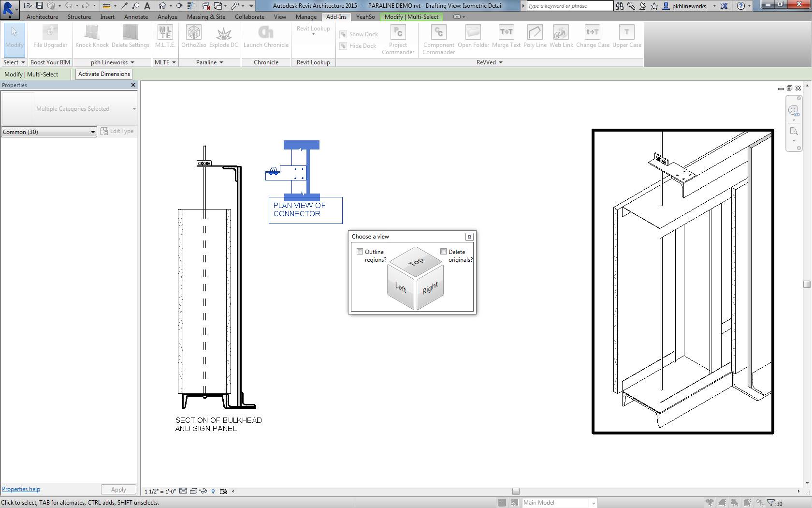Image resolution: width=812 pixels, height=508 pixels.
Task: Click the Autodesk Exchange Apps X icon
Action: coord(724,6)
